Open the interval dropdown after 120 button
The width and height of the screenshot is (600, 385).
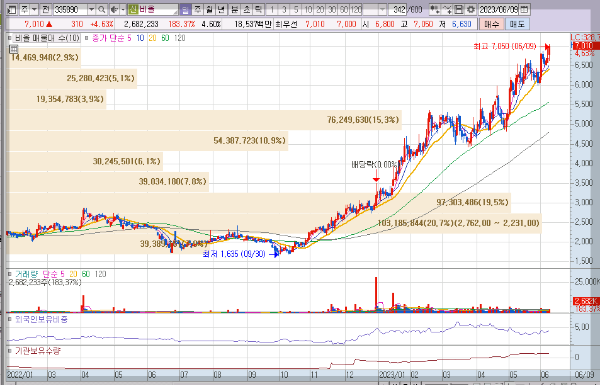(382, 9)
